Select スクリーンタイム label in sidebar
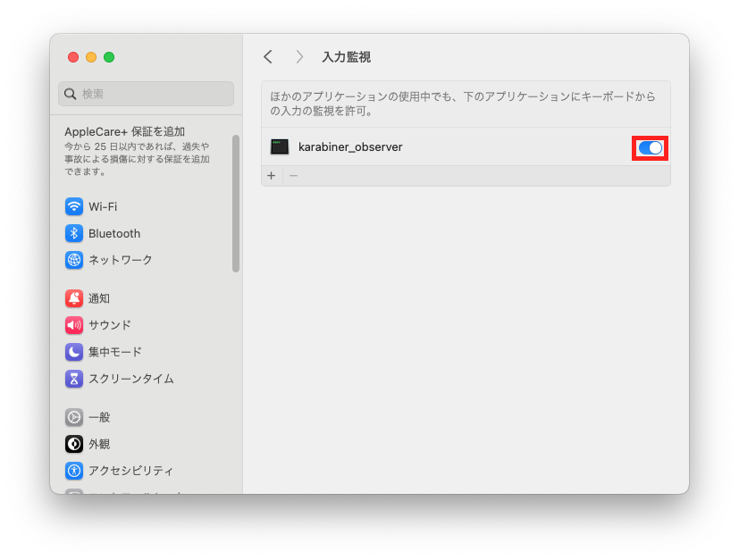The width and height of the screenshot is (739, 560). (131, 379)
